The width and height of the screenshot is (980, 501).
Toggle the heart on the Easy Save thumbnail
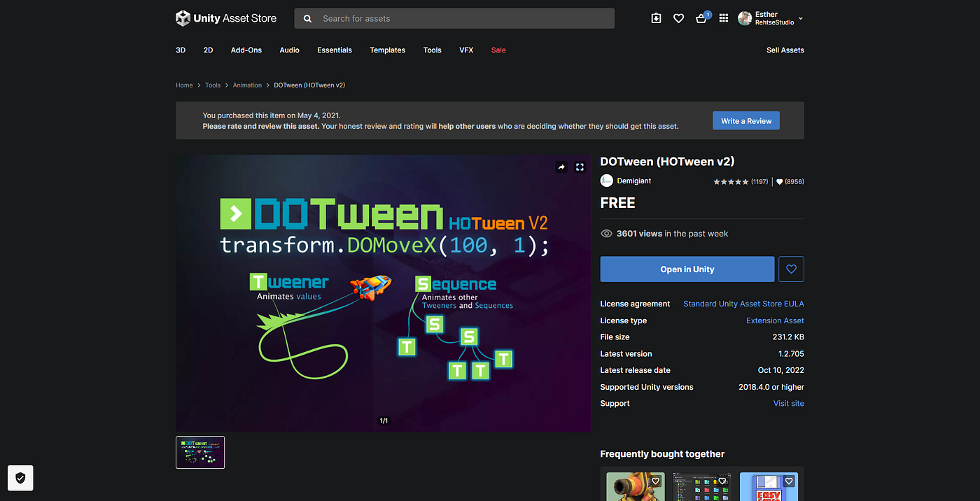point(789,481)
